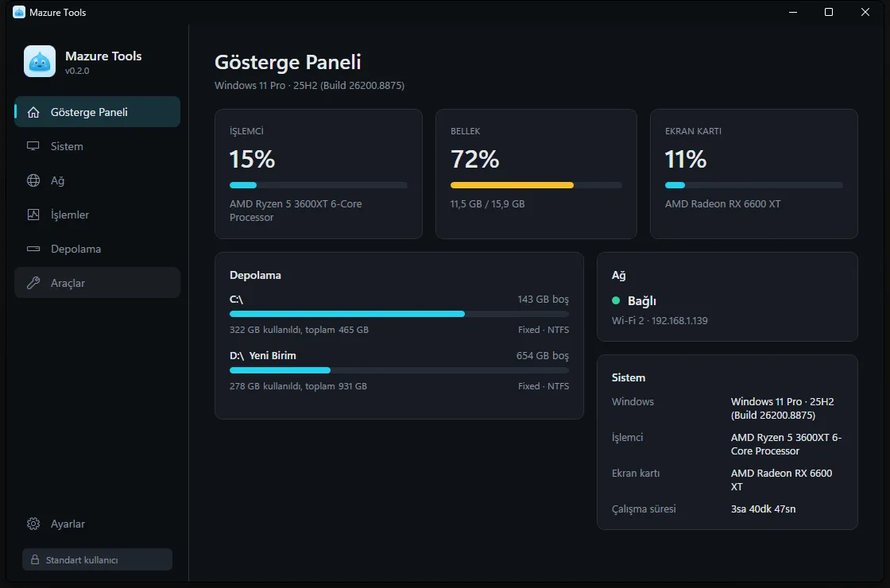The image size is (890, 588).
Task: Click the monitor icon beside Sistem
Action: point(33,146)
